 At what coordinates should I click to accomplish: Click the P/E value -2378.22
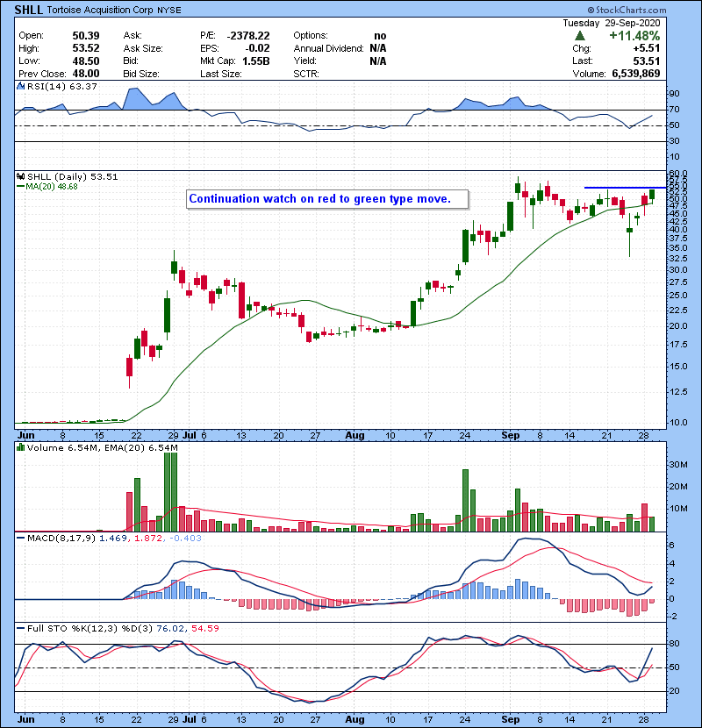click(x=248, y=36)
